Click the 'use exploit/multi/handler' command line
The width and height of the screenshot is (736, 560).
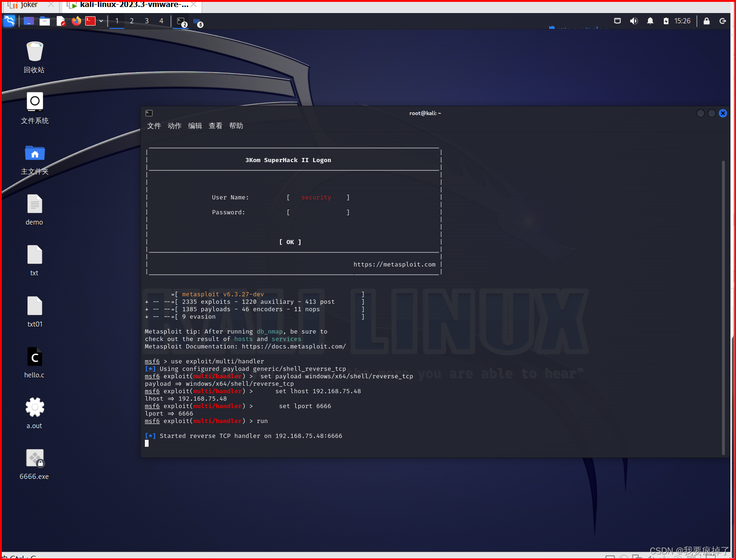click(218, 362)
